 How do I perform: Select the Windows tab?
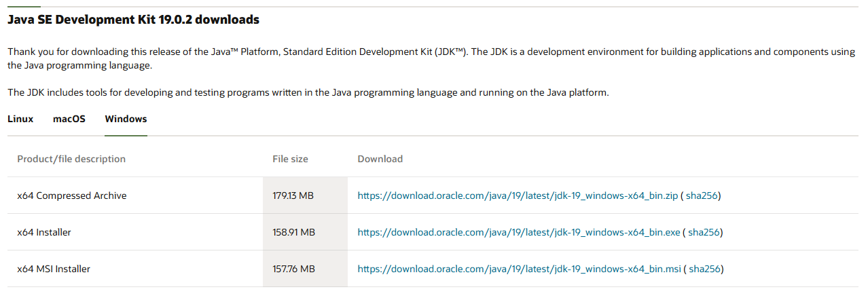(126, 119)
